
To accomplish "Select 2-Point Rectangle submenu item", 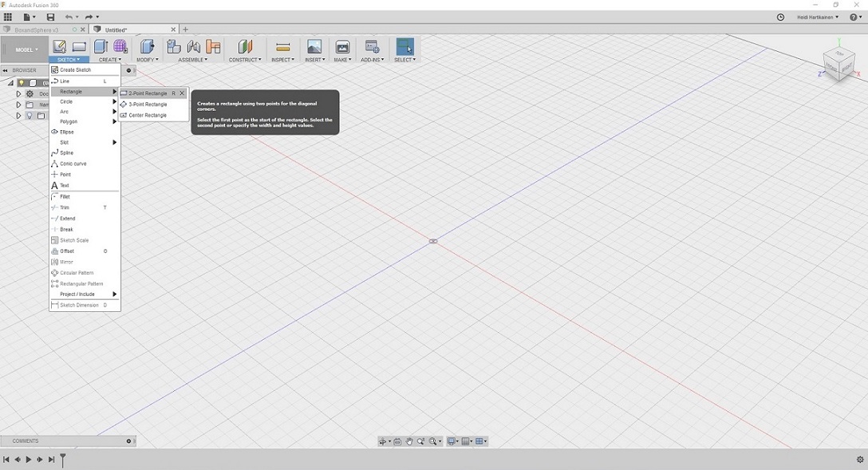I will tap(153, 93).
